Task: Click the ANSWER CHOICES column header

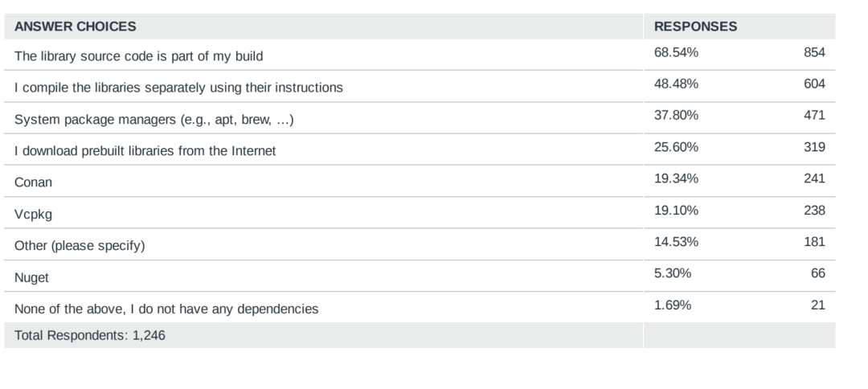Action: [x=76, y=27]
